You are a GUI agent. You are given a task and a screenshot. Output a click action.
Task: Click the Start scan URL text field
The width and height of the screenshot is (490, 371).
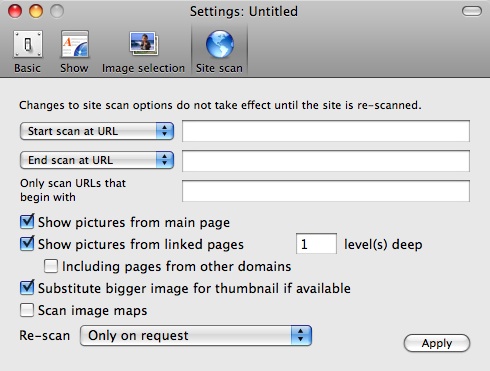pos(326,131)
